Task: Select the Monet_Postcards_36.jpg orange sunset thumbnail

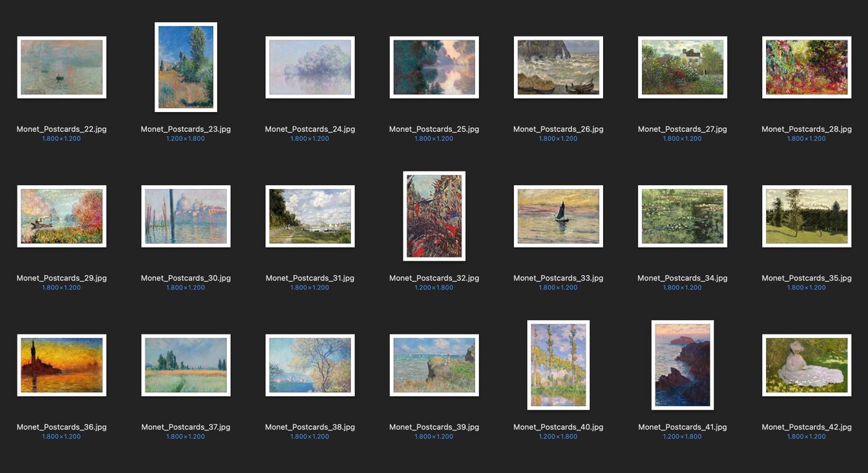Action: coord(62,365)
